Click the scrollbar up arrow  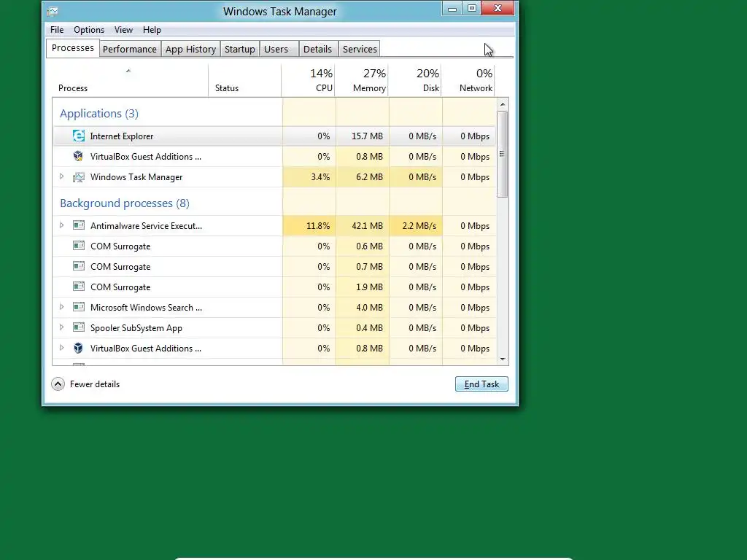click(503, 104)
